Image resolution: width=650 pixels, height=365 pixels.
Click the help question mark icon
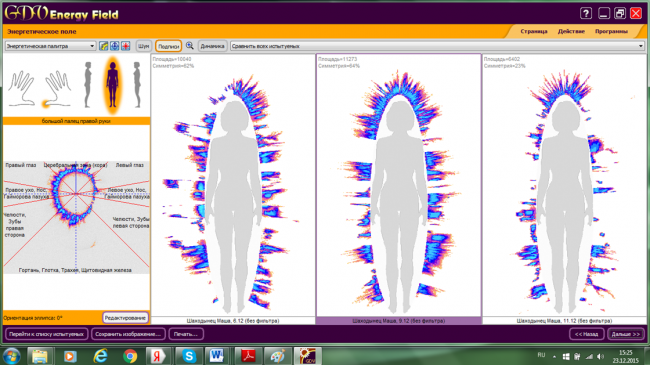(x=585, y=13)
